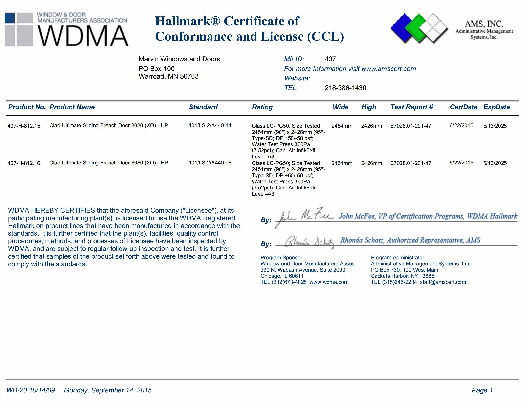This screenshot has width=528, height=408.
Task: Click the "WDMA HEREBY CERTIFIES" paragraph
Action: 124,237
